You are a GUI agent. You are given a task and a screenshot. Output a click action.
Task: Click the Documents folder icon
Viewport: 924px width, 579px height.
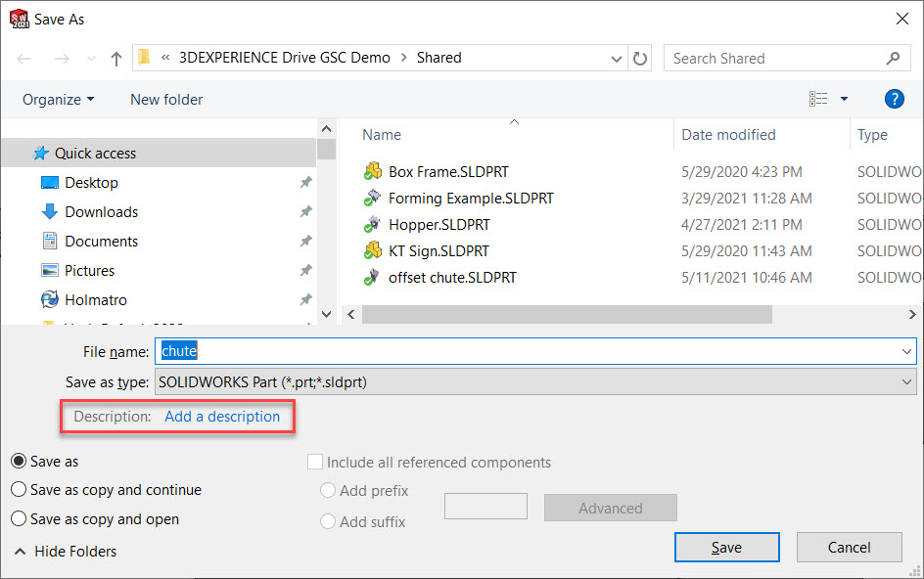click(50, 241)
